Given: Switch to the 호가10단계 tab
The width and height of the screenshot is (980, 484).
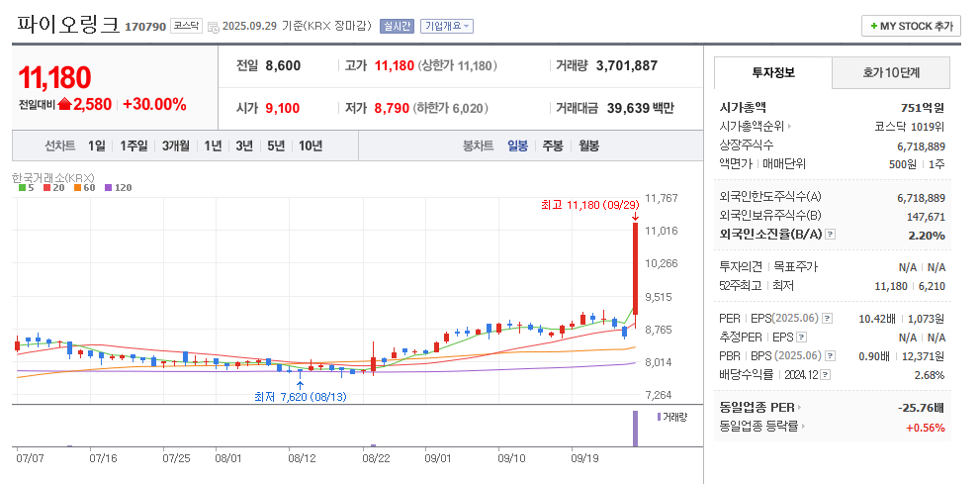Looking at the screenshot, I should pos(891,72).
